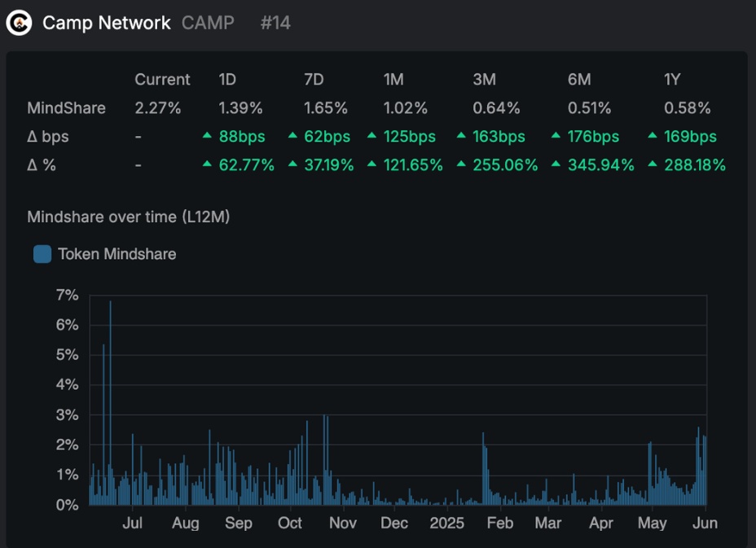Click the Nov label on the x-axis
This screenshot has width=756, height=548.
pyautogui.click(x=343, y=523)
